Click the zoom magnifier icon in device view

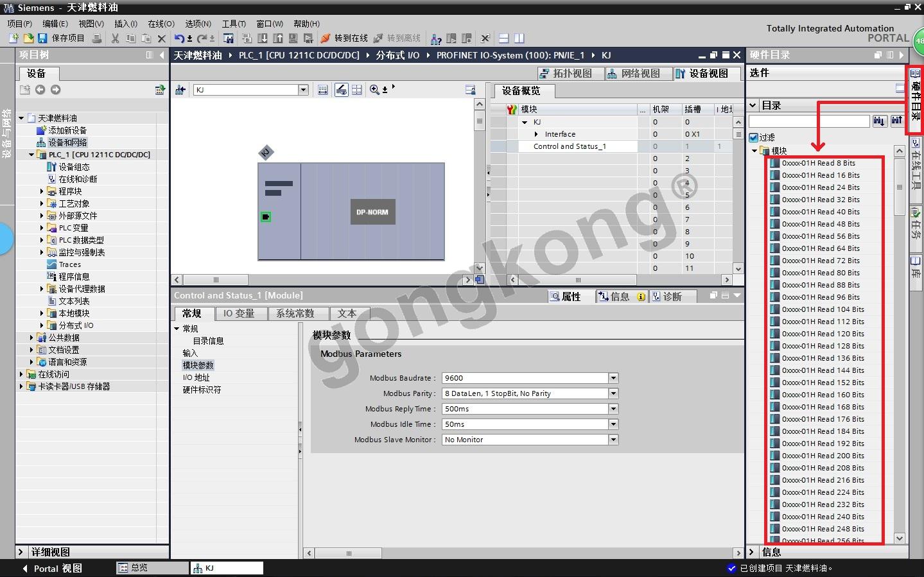click(x=374, y=90)
